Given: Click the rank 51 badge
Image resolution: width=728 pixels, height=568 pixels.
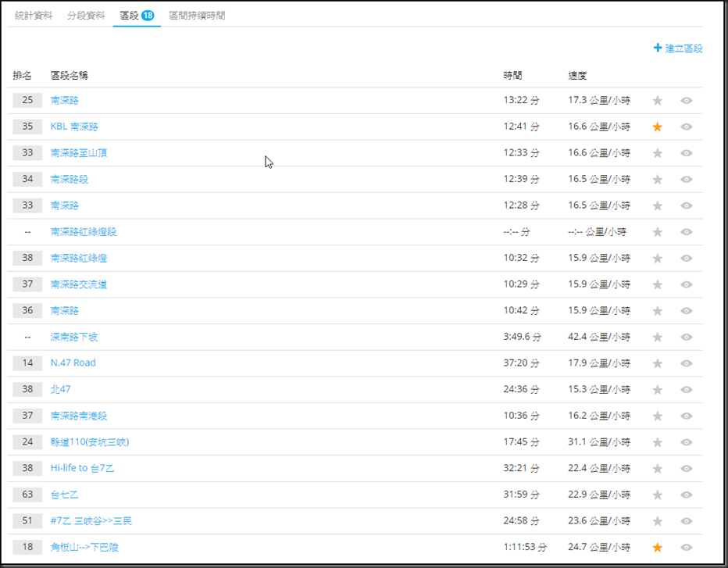Looking at the screenshot, I should tap(27, 520).
